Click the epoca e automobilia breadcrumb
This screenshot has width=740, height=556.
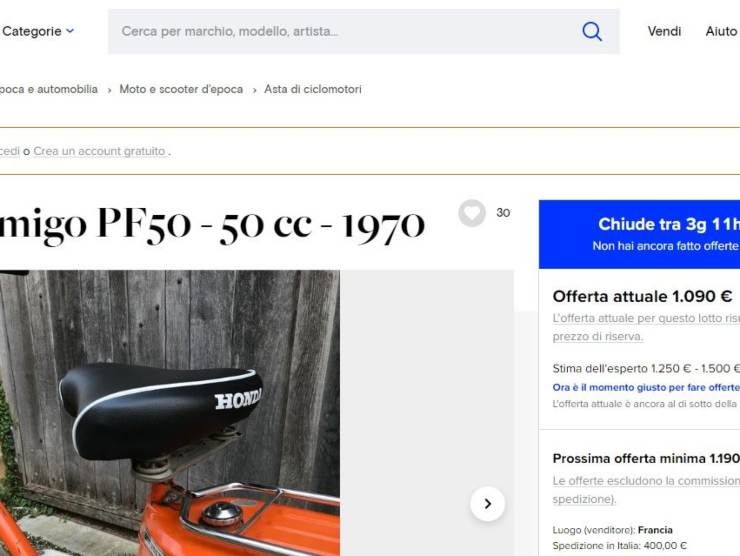coord(49,89)
